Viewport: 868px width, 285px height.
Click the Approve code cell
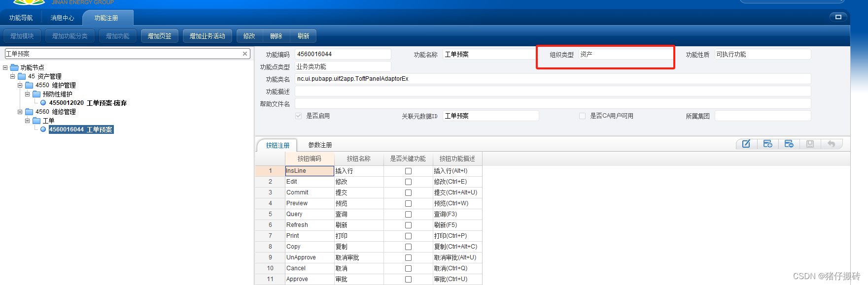310,279
